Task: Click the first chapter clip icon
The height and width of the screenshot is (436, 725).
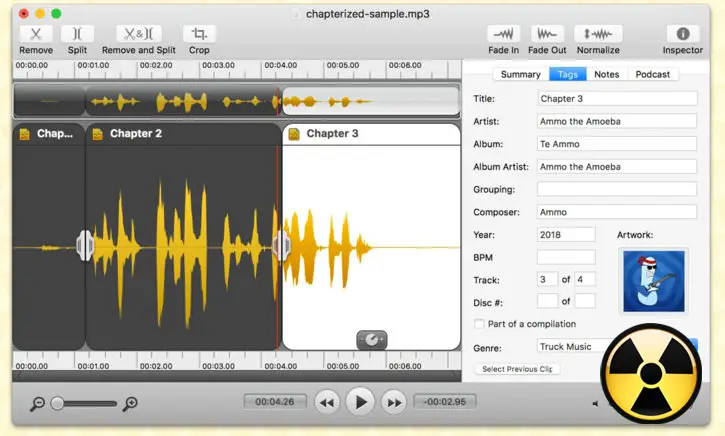Action: coord(25,134)
